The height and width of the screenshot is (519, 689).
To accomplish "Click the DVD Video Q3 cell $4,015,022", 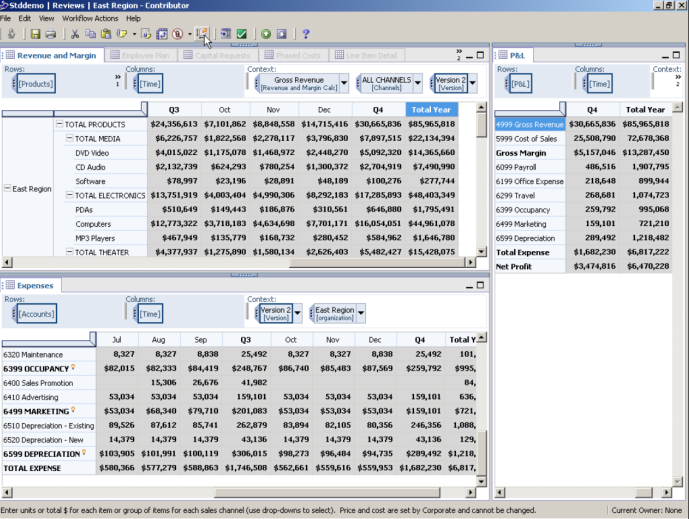I will coord(174,152).
